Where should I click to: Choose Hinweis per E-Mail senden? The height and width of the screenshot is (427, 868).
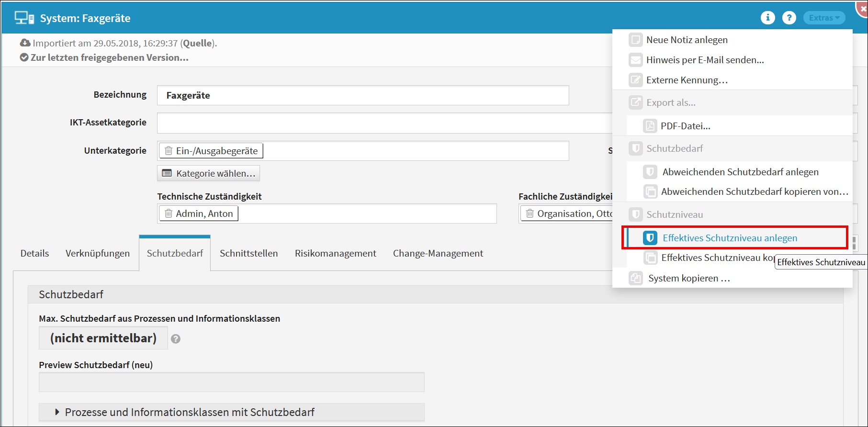tap(704, 60)
